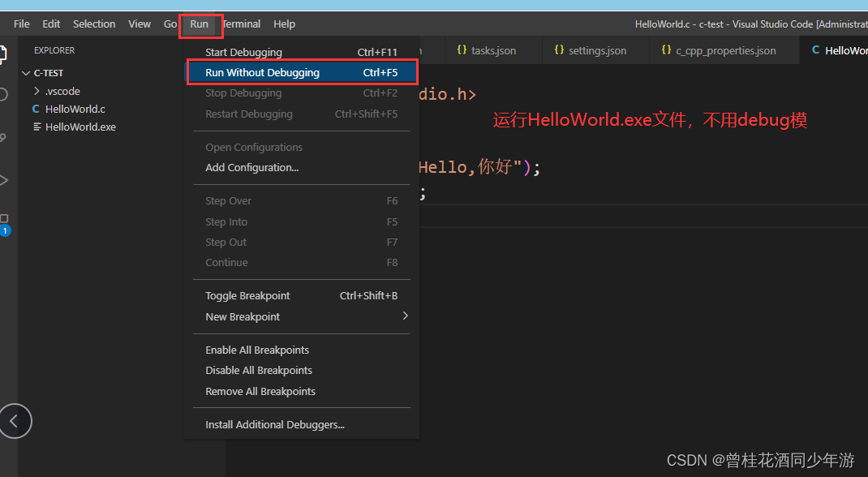
Task: Open the View menu
Action: [x=140, y=24]
